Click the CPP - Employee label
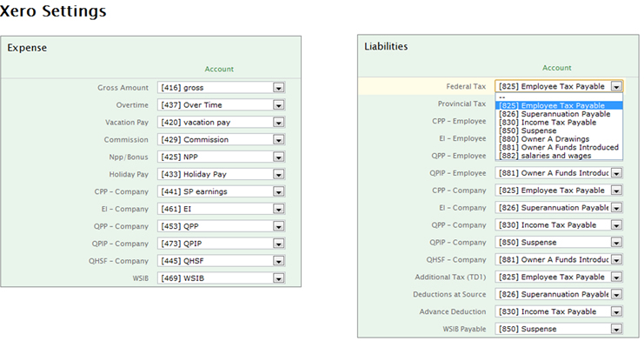644x341 pixels. (459, 121)
